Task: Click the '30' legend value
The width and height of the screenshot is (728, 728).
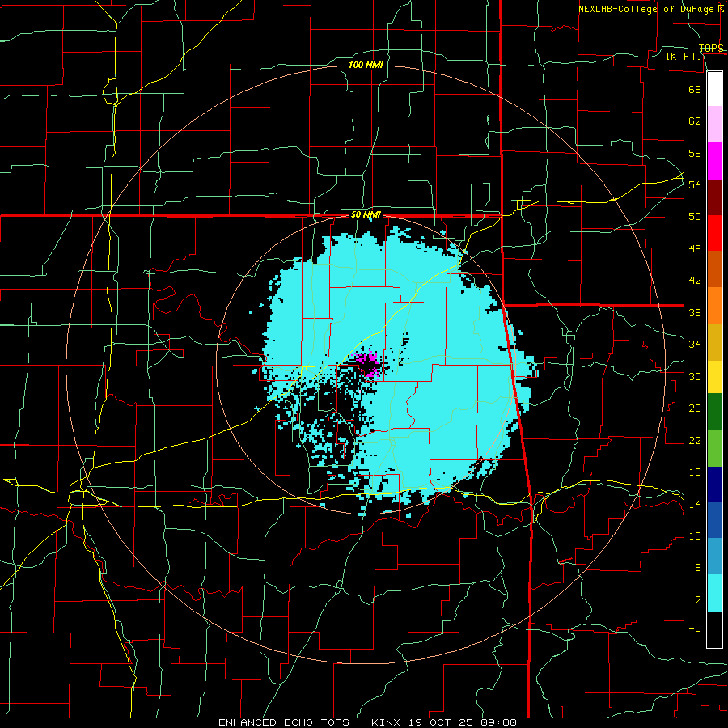Action: (x=695, y=376)
